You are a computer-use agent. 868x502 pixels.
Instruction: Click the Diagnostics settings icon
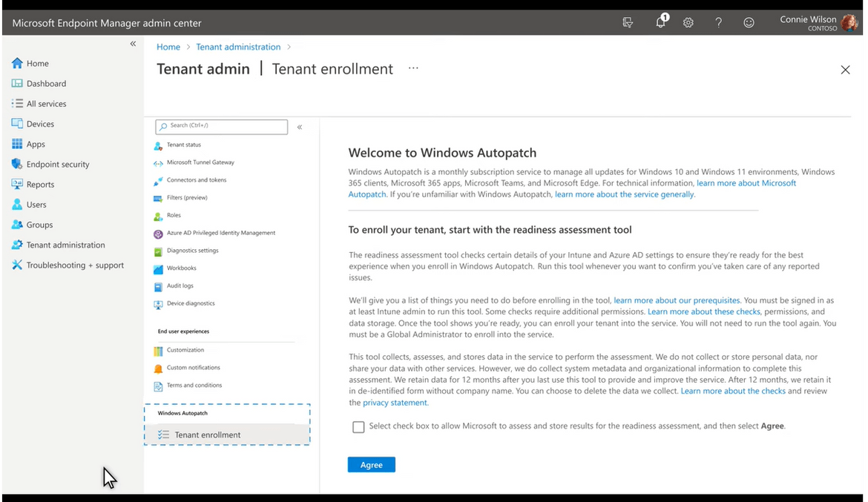(x=158, y=252)
